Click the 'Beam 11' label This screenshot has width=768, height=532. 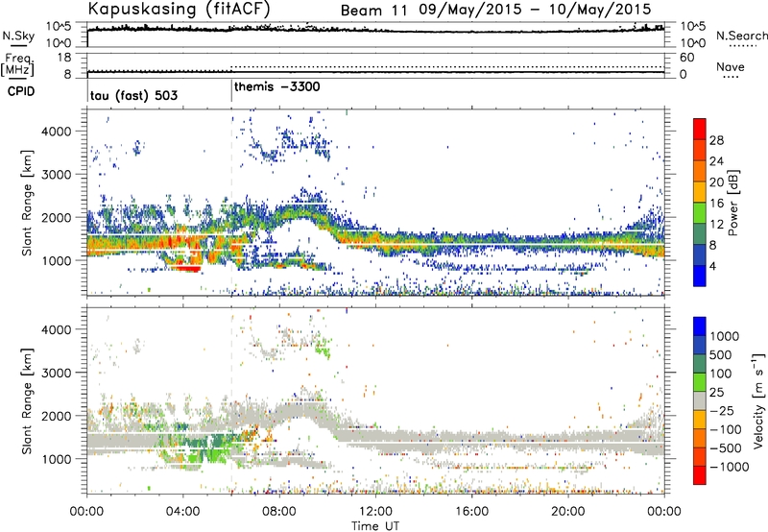pyautogui.click(x=373, y=11)
